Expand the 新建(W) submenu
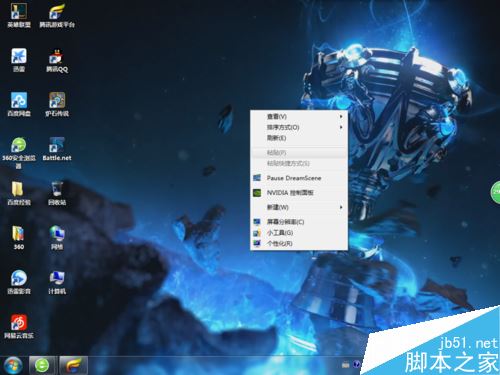 pyautogui.click(x=299, y=207)
